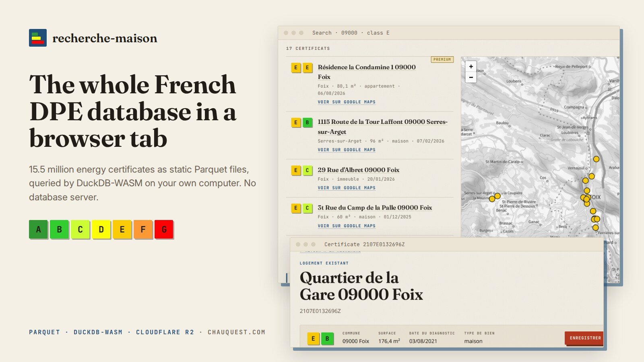Click the yellow map marker near la Coupière

point(497,196)
